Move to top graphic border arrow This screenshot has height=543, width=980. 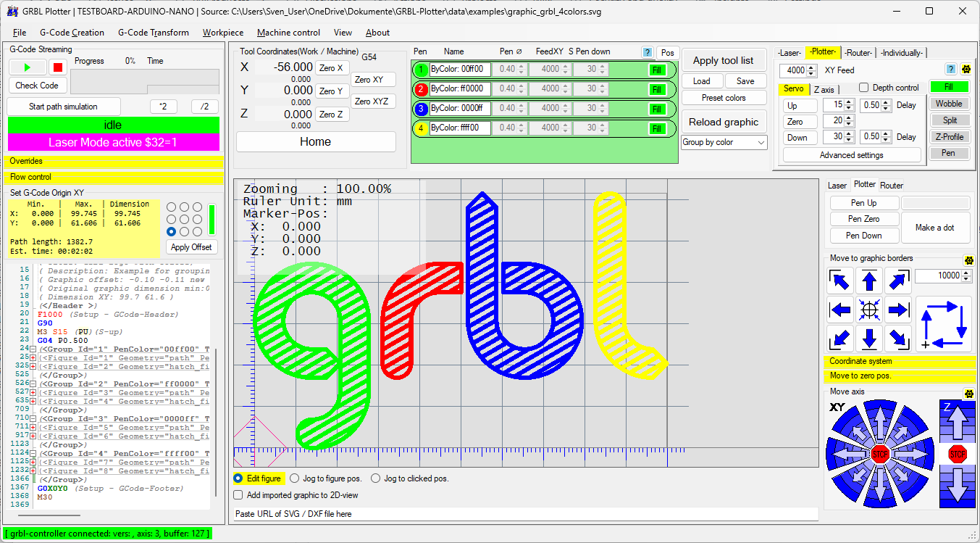tap(869, 281)
